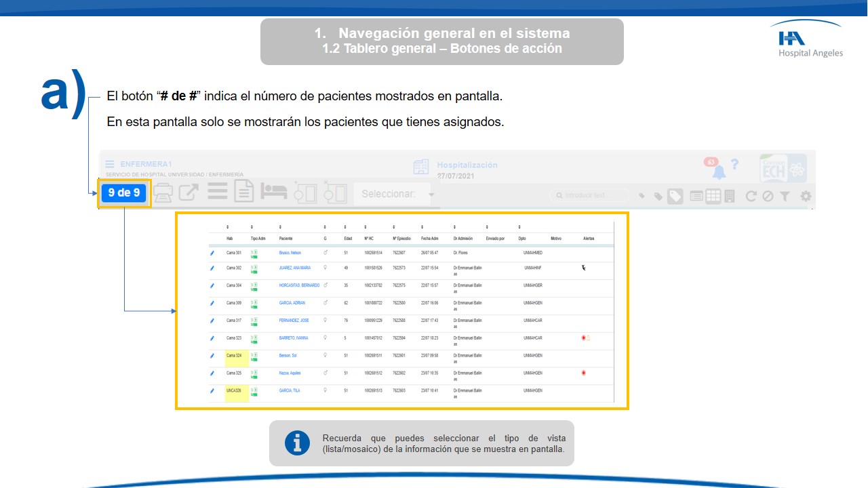Click the filter funnel icon
Screen dimensions: 868x488
tap(785, 196)
